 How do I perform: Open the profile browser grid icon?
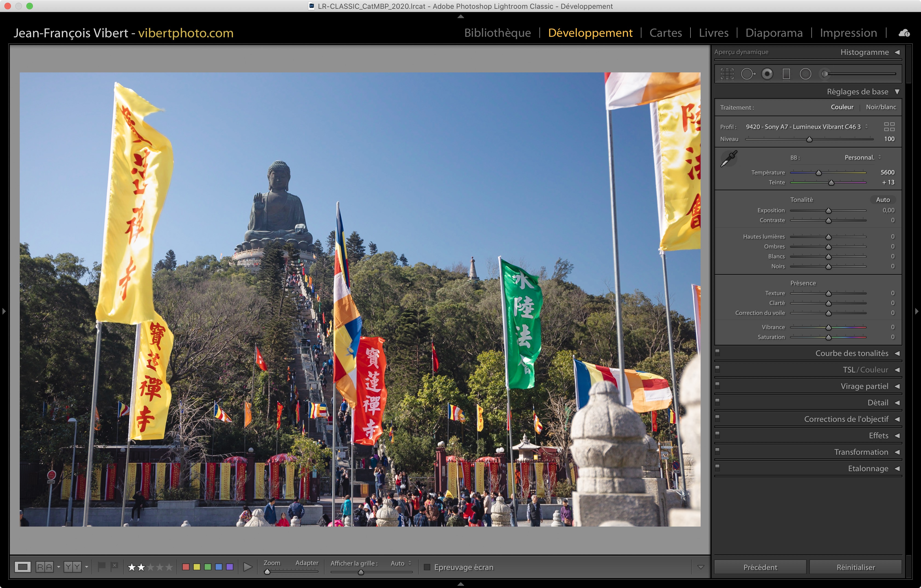(889, 127)
